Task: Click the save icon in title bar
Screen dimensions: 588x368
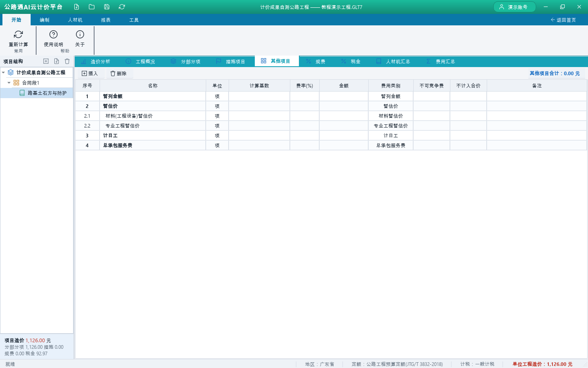Action: coord(107,7)
